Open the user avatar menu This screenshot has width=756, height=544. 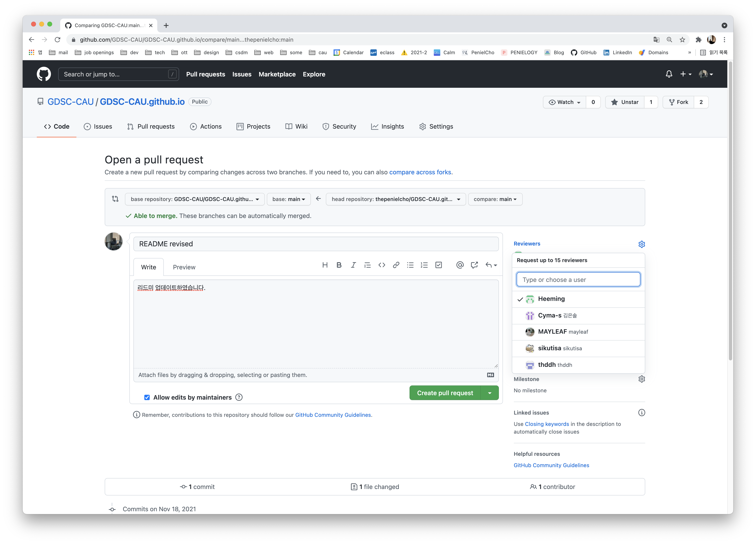(x=706, y=74)
